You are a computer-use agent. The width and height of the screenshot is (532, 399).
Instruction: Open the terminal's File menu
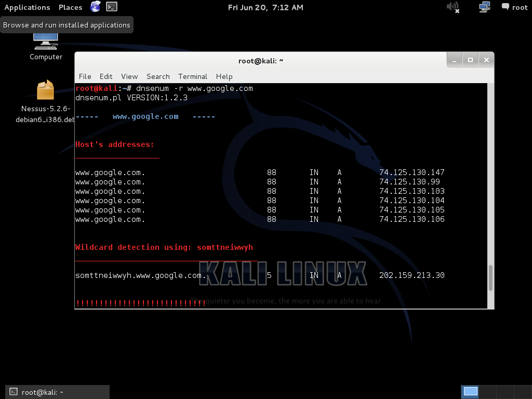85,77
